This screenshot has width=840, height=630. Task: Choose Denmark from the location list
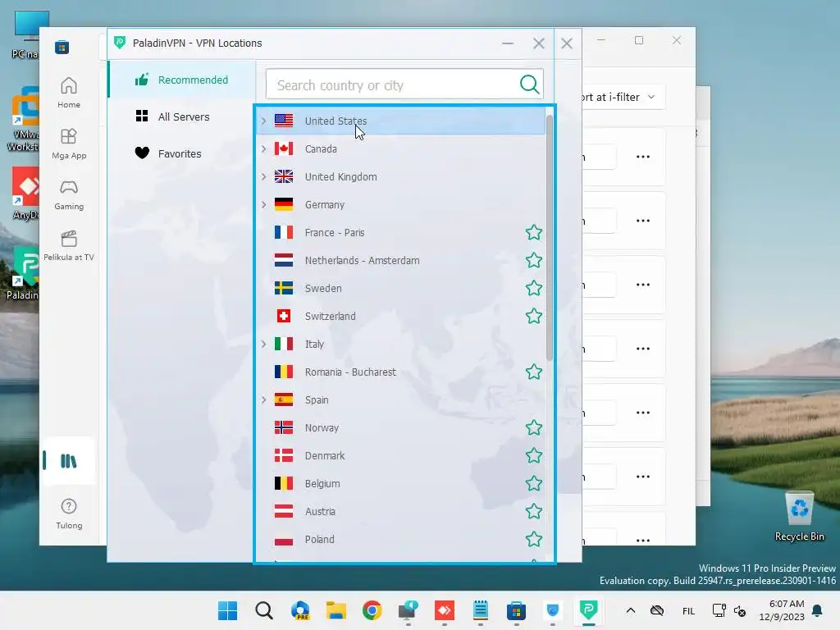pyautogui.click(x=400, y=455)
